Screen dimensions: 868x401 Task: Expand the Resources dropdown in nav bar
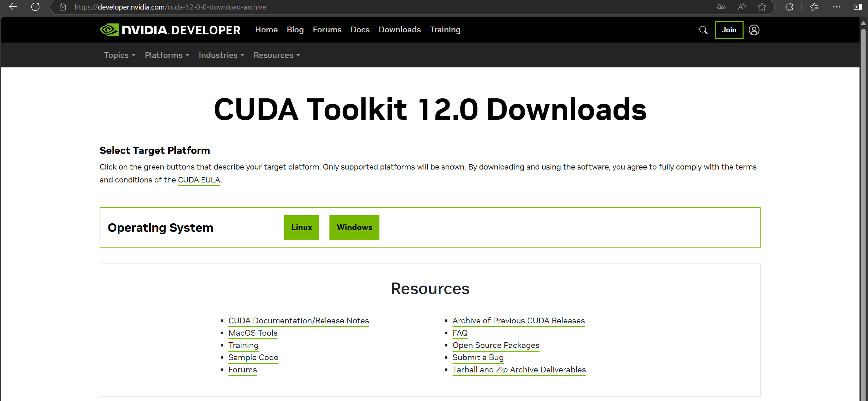tap(277, 55)
